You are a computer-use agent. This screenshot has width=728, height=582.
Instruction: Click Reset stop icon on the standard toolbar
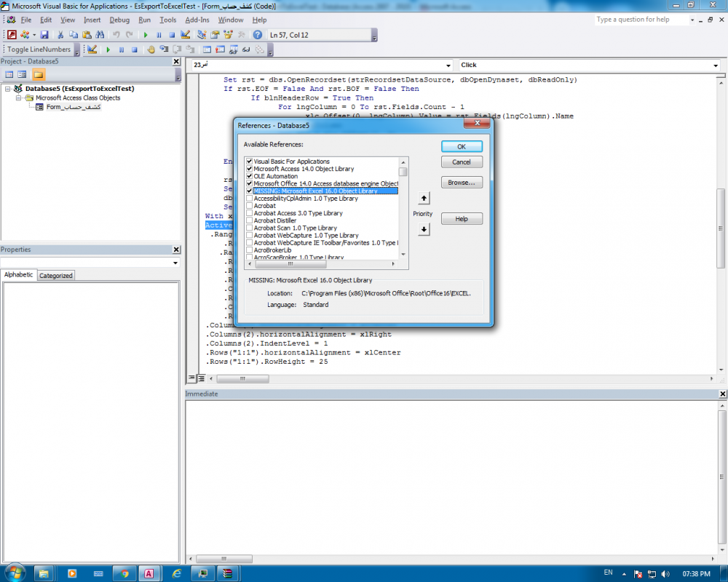pyautogui.click(x=172, y=35)
